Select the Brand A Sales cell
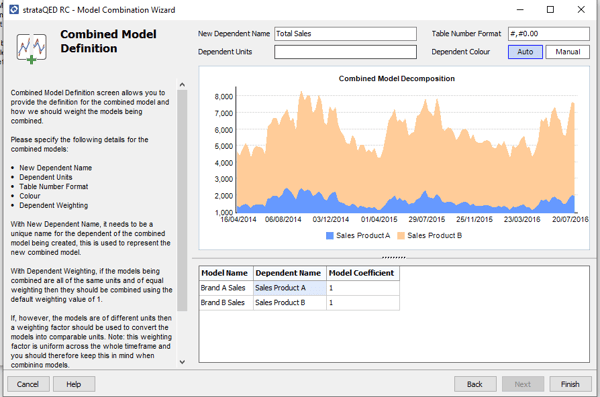 point(226,288)
